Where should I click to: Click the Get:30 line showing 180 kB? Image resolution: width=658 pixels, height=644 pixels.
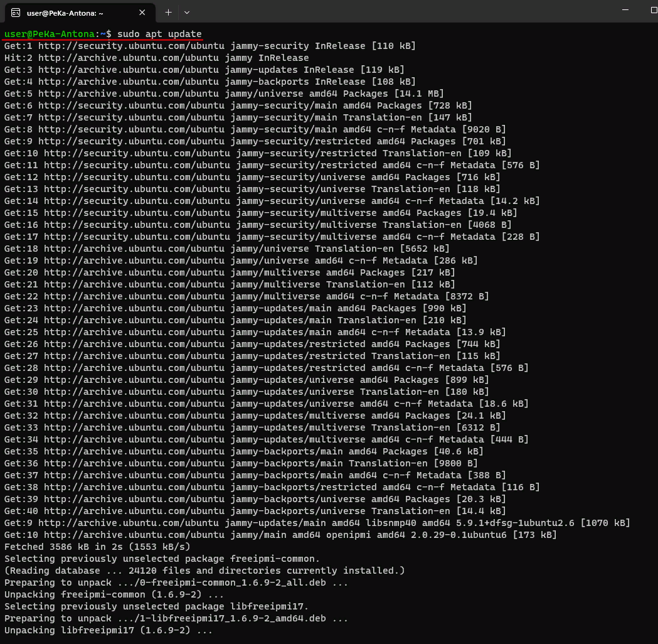247,392
